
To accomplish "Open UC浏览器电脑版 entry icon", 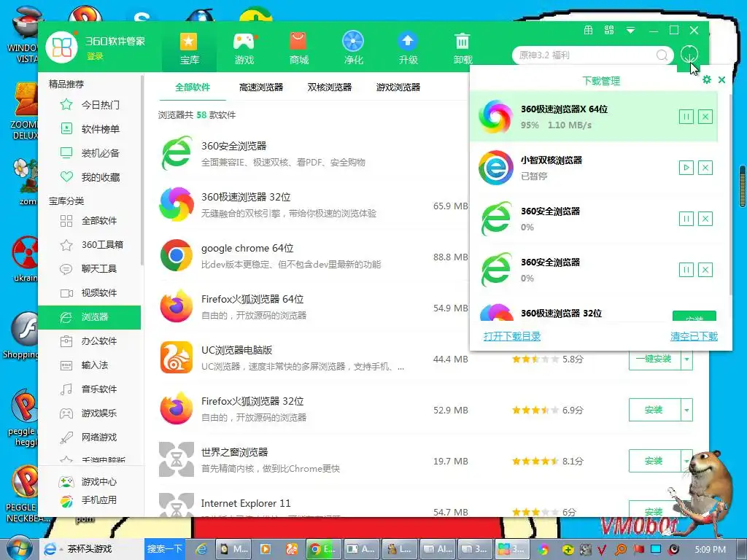I will pos(177,357).
